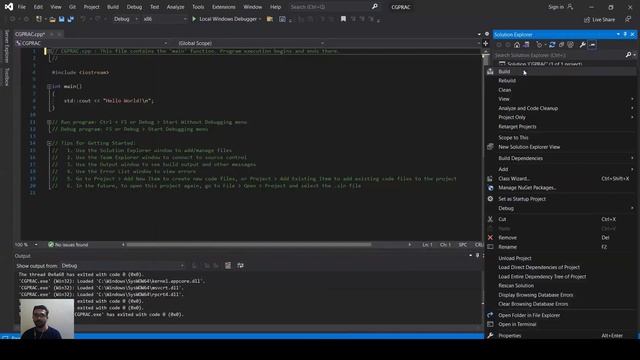Click the Visual Studio logo icon
Image resolution: width=640 pixels, height=360 pixels.
[9, 7]
